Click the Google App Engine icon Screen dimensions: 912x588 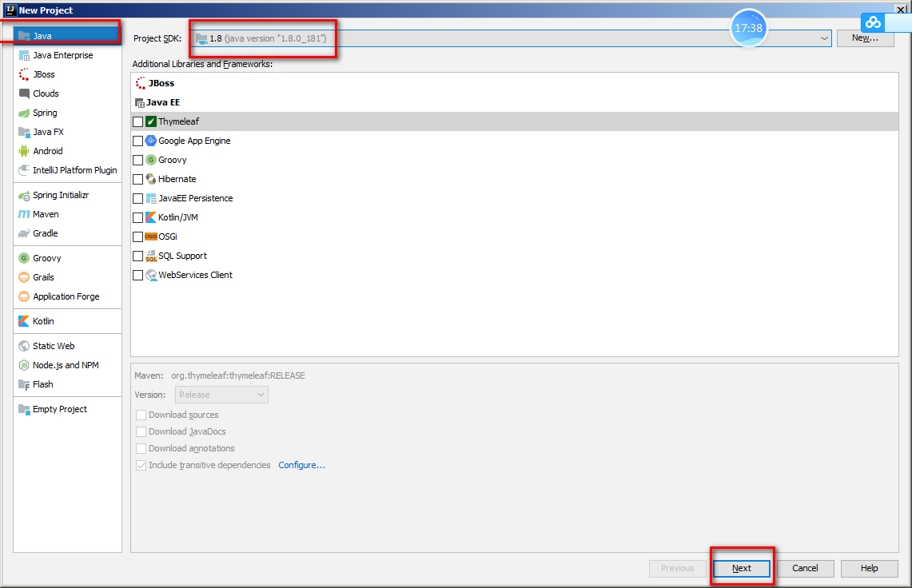tap(151, 141)
